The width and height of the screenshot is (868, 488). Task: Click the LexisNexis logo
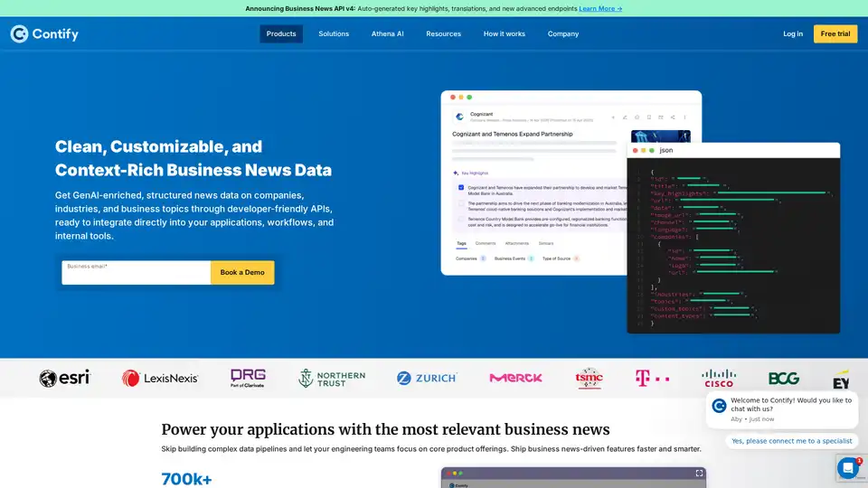click(x=160, y=378)
